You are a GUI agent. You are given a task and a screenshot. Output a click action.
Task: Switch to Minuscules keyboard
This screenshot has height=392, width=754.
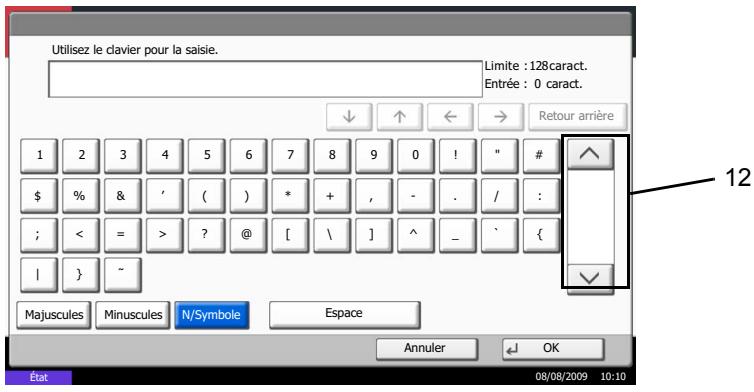[x=133, y=315]
